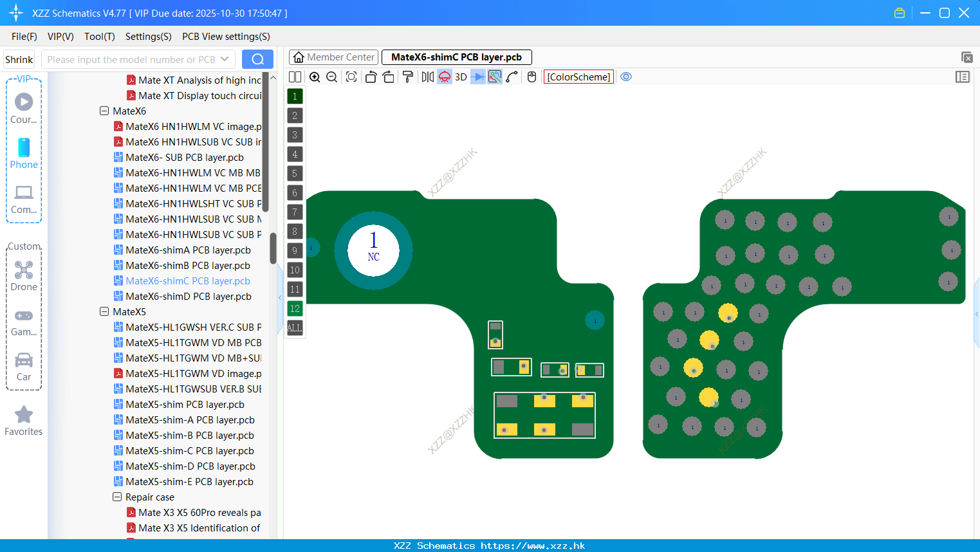Click the file tree vertical scrollbar
Viewport: 980px width, 552px height.
pos(273,248)
